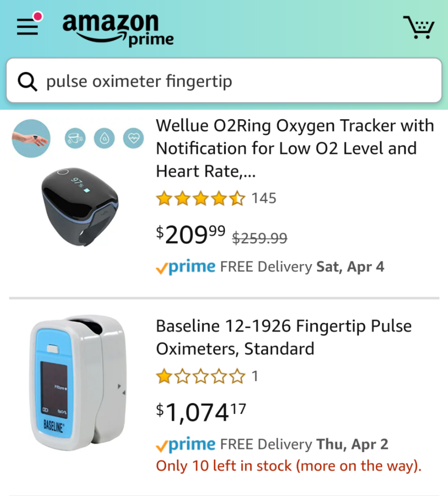Open the 145 reviews count
Image resolution: width=448 pixels, height=496 pixels.
click(264, 198)
